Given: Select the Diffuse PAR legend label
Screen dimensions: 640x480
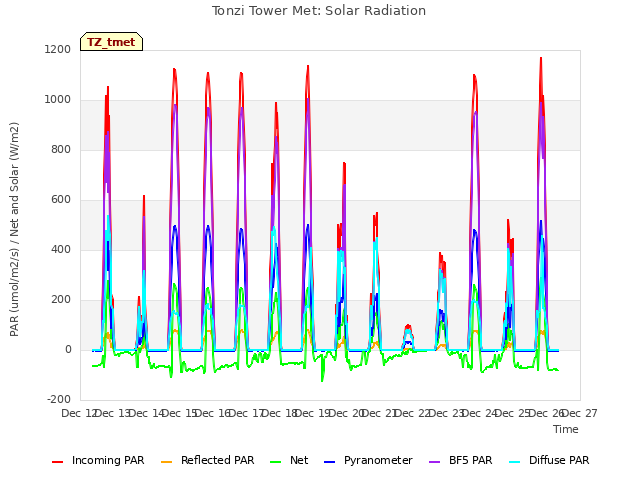Looking at the screenshot, I should pos(559,460).
